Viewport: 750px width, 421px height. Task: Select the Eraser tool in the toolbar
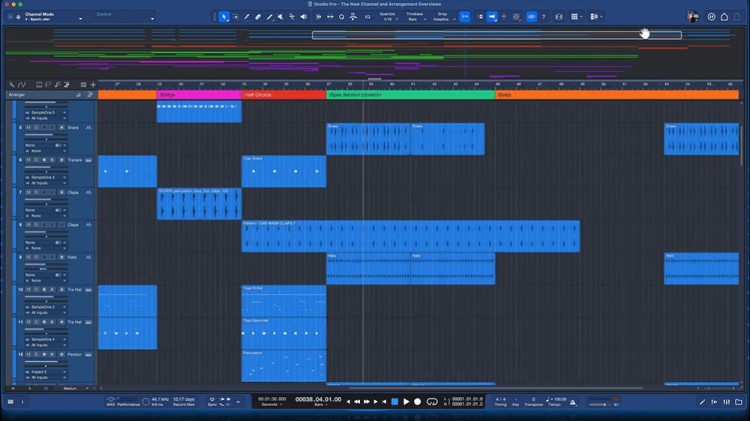click(258, 17)
